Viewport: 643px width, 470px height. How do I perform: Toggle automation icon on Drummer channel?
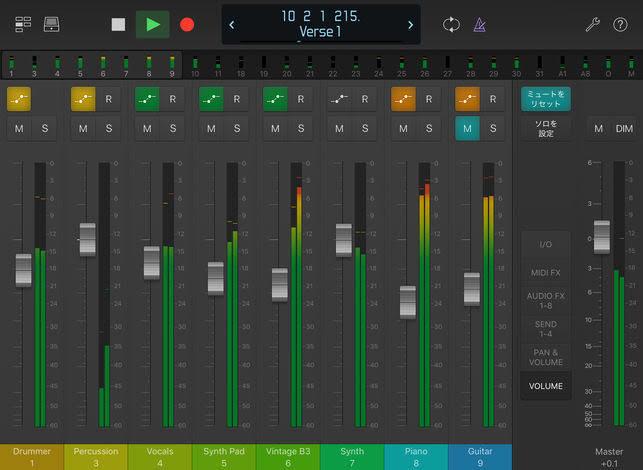tap(19, 99)
